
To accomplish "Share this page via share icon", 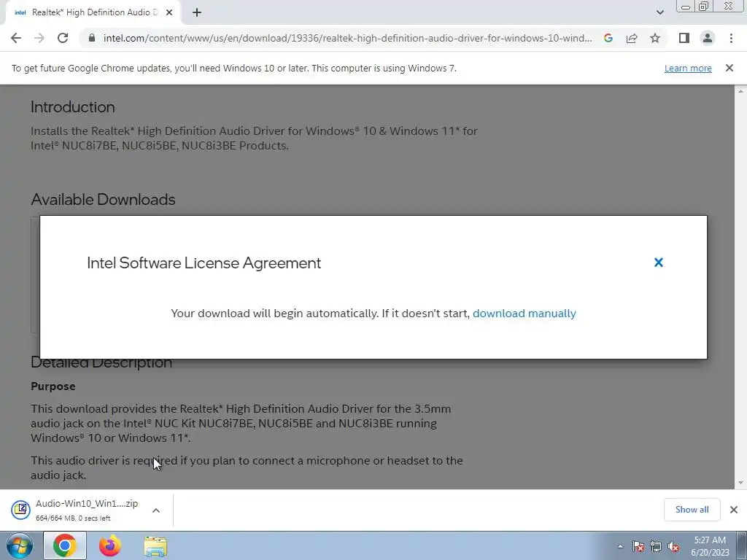I will (x=632, y=38).
